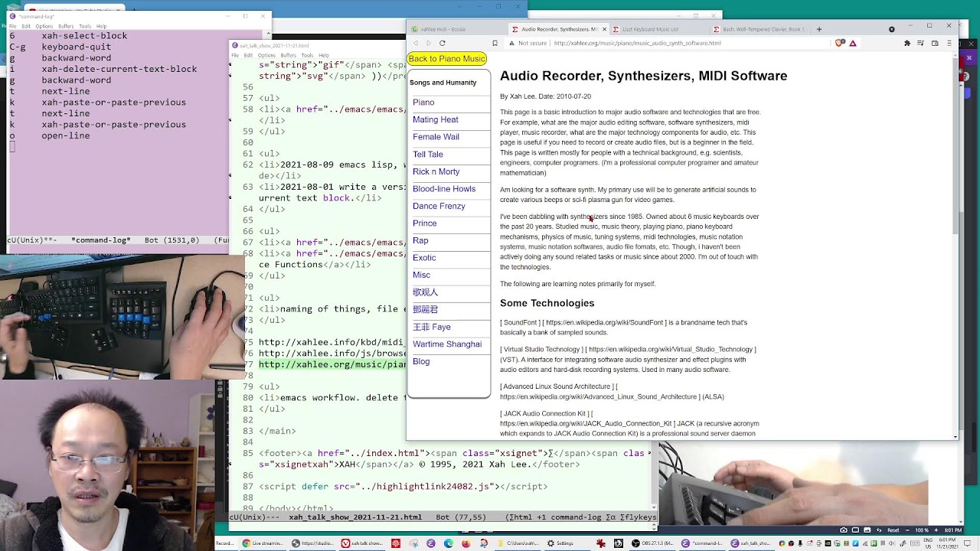Open Microsoft Edge taskbar icon
The height and width of the screenshot is (551, 980).
point(448,543)
